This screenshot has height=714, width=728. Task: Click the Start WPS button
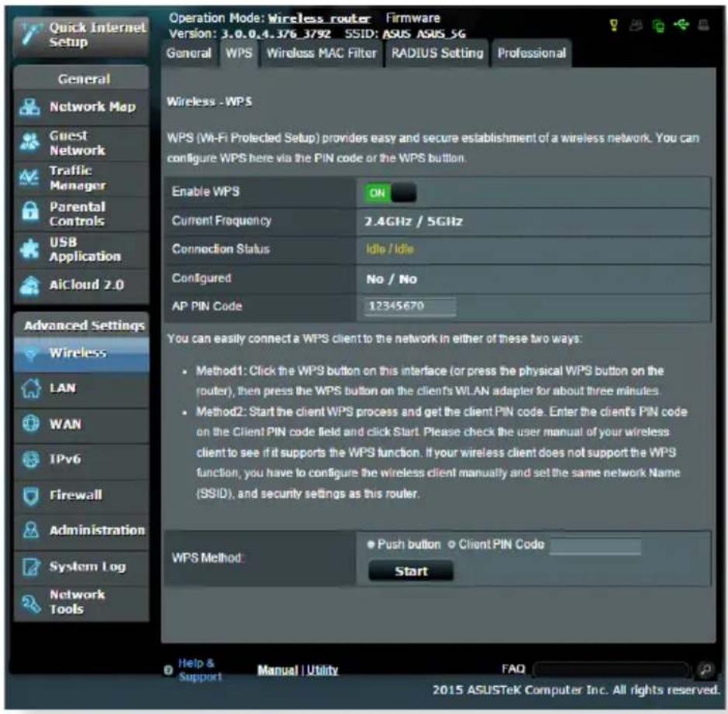coord(411,571)
